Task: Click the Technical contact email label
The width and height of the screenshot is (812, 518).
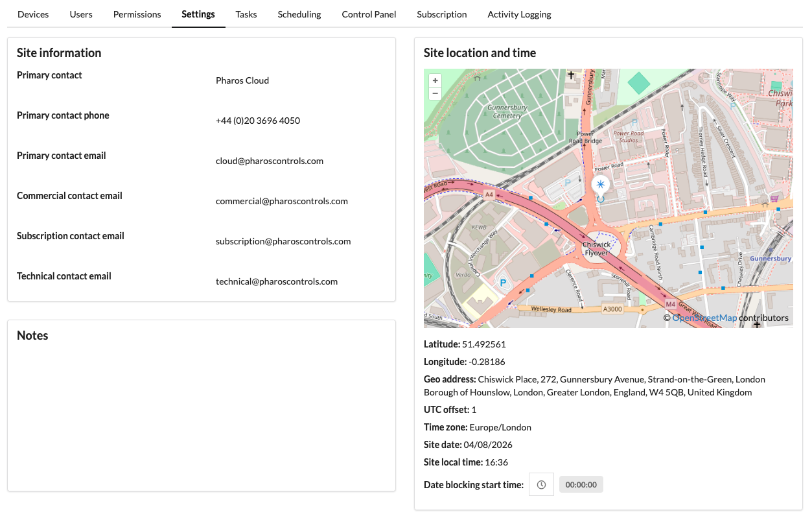Action: (64, 276)
